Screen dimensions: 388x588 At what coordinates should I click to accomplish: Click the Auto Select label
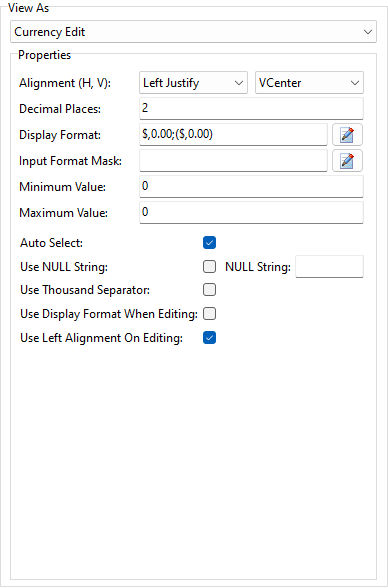[51, 243]
